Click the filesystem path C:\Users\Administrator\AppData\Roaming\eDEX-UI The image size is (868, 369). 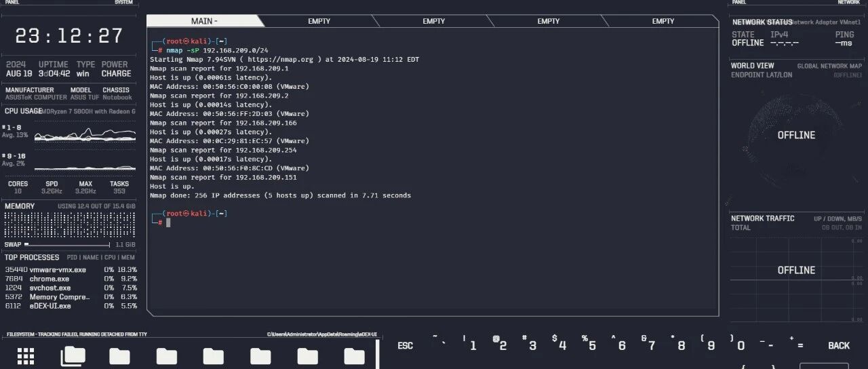point(321,335)
